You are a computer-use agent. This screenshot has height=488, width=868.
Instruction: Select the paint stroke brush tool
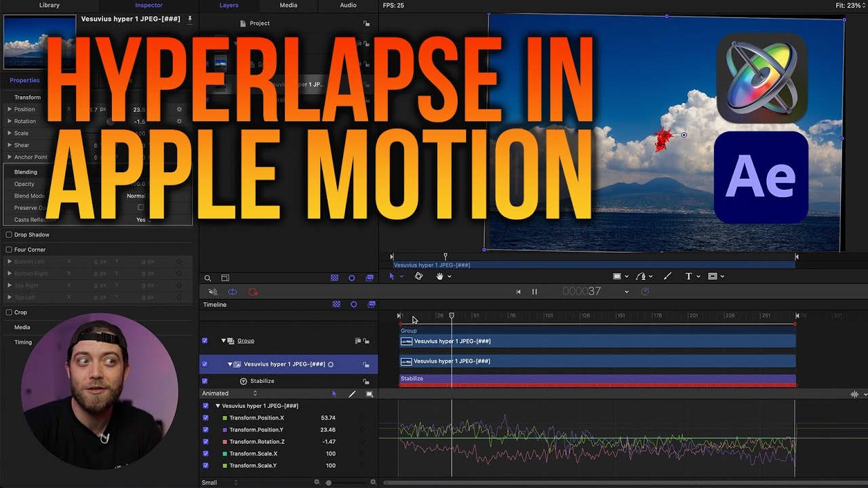(667, 277)
